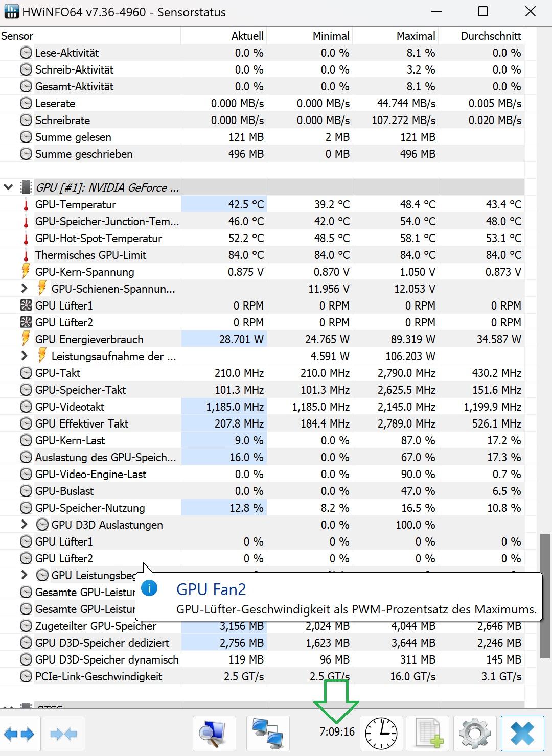Expand GPU D3D Auslastungen row
Viewport: 552px width, 756px height.
(24, 525)
